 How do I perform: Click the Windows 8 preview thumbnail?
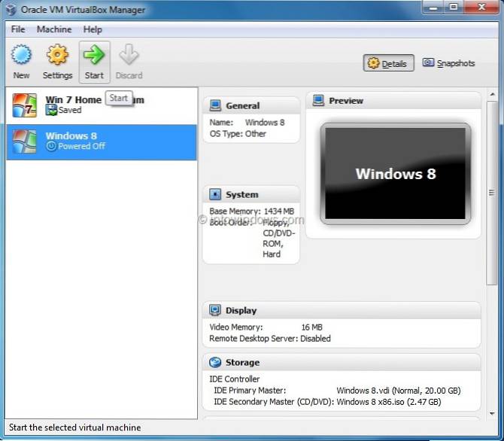tap(396, 174)
